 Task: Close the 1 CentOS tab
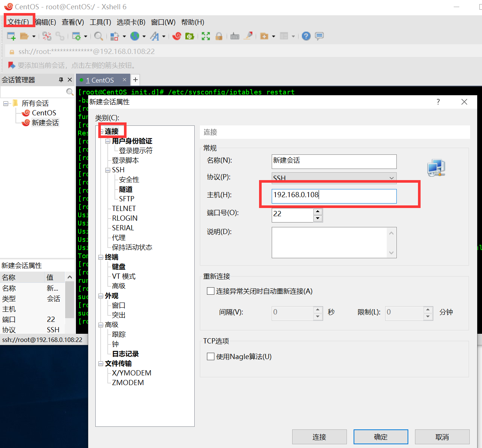click(124, 80)
